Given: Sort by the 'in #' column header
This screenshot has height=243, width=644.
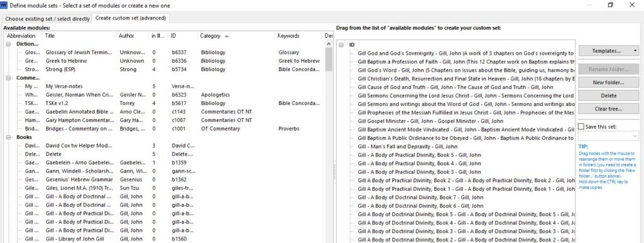Looking at the screenshot, I should (x=158, y=36).
